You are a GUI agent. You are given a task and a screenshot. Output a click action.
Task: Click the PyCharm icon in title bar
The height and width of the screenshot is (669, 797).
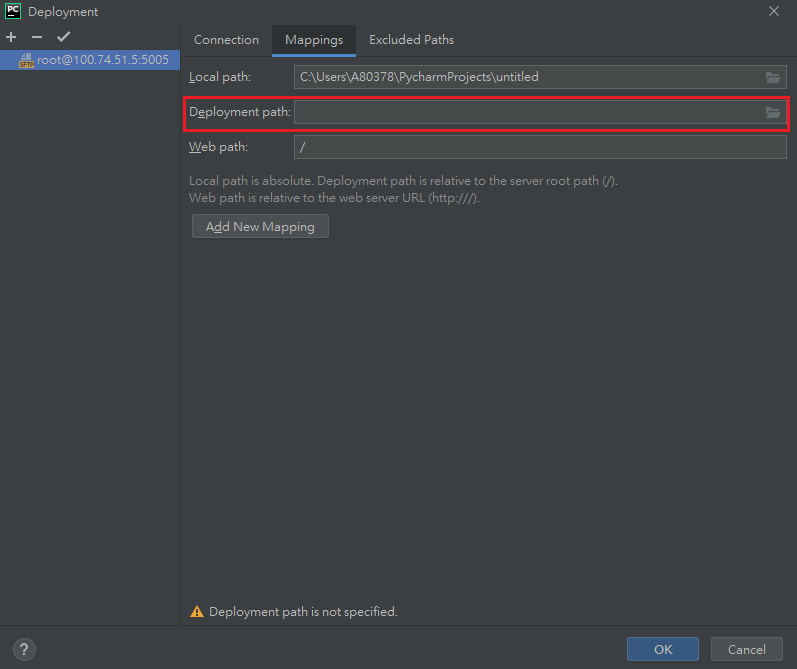13,11
